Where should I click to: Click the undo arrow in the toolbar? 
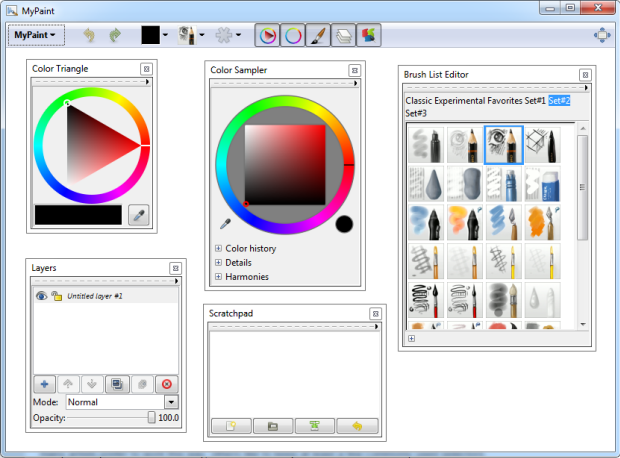(x=87, y=35)
